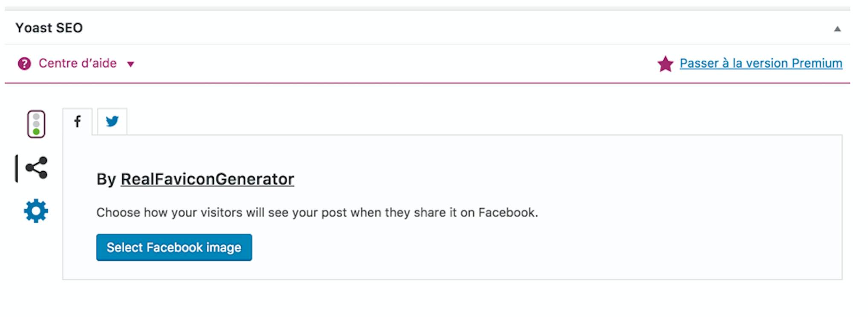This screenshot has height=317, width=868.
Task: Click the Yoast SEO panel title
Action: click(49, 28)
